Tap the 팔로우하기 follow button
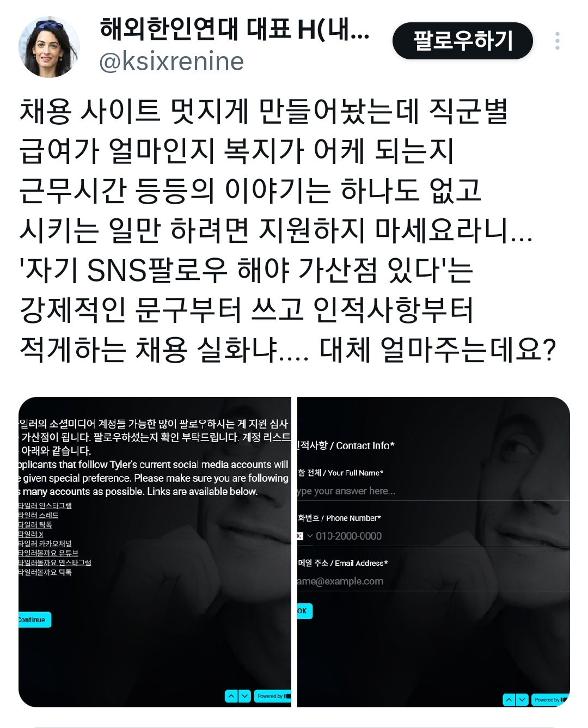The height and width of the screenshot is (728, 588). (x=463, y=41)
